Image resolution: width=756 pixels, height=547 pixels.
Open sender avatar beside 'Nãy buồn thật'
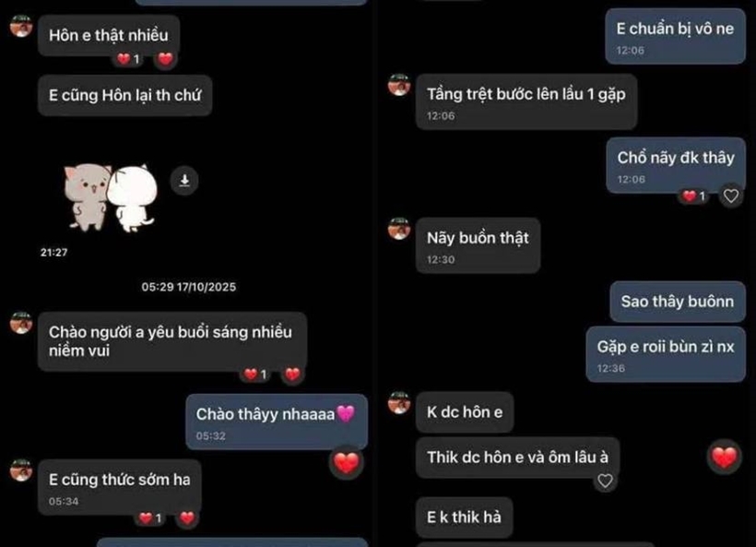coord(399,229)
